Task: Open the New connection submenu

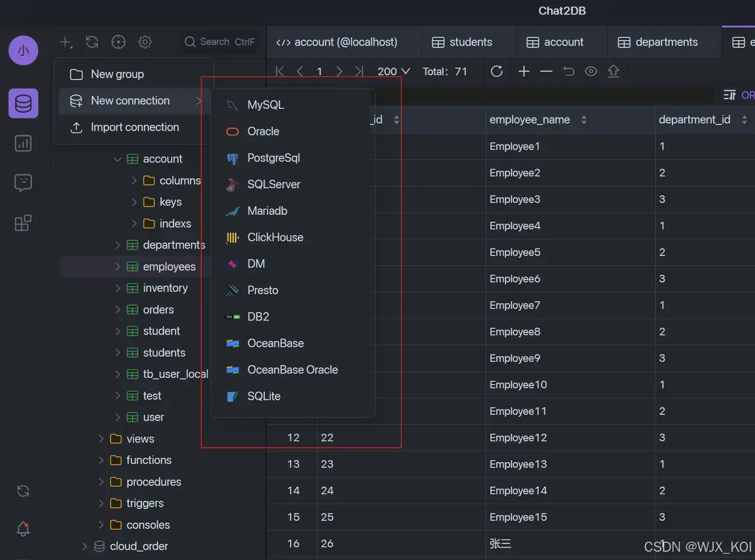Action: pyautogui.click(x=134, y=101)
